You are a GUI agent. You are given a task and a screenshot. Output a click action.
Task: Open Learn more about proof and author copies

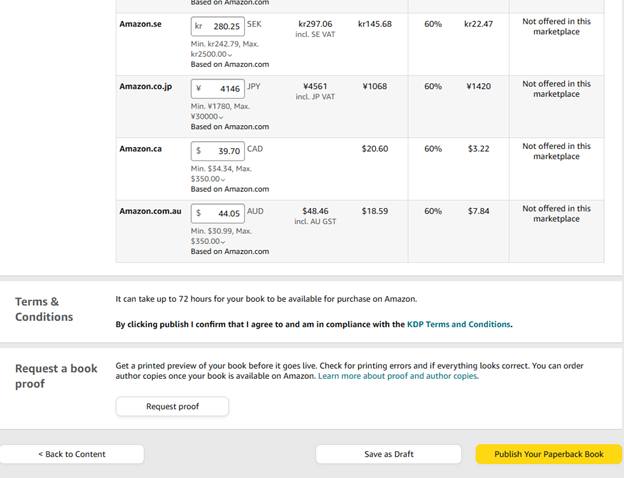(x=398, y=376)
